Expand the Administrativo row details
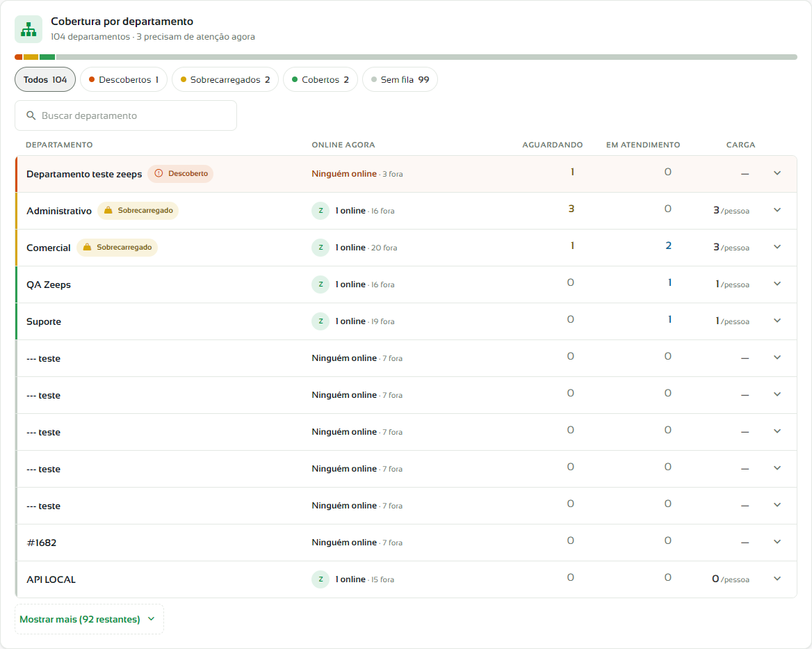Viewport: 812px width, 649px height. (x=777, y=210)
